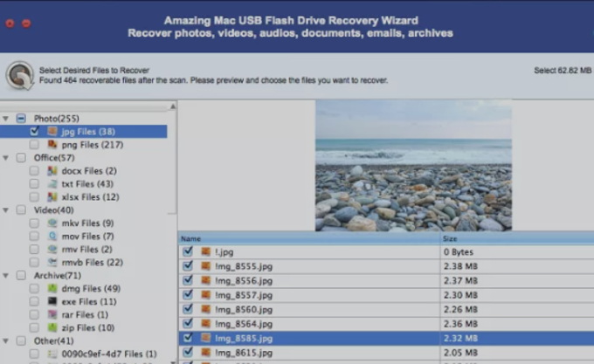Check the xlsx Files (12) checkbox

pos(34,196)
